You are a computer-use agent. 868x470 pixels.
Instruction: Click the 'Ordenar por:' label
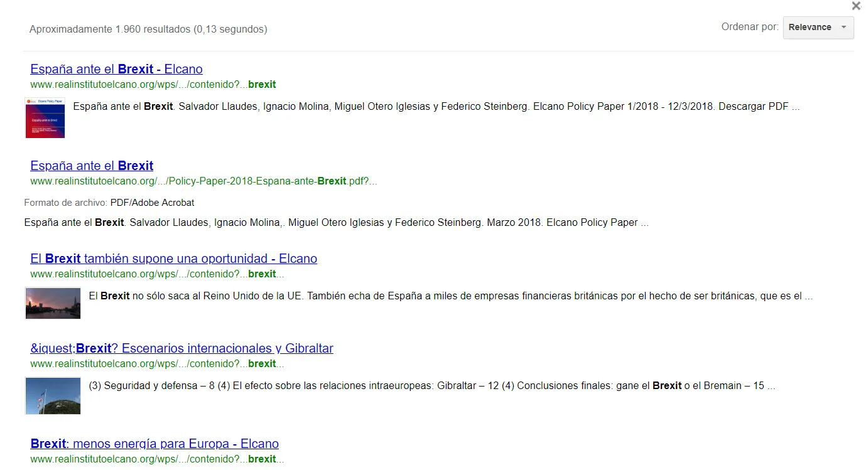(750, 27)
